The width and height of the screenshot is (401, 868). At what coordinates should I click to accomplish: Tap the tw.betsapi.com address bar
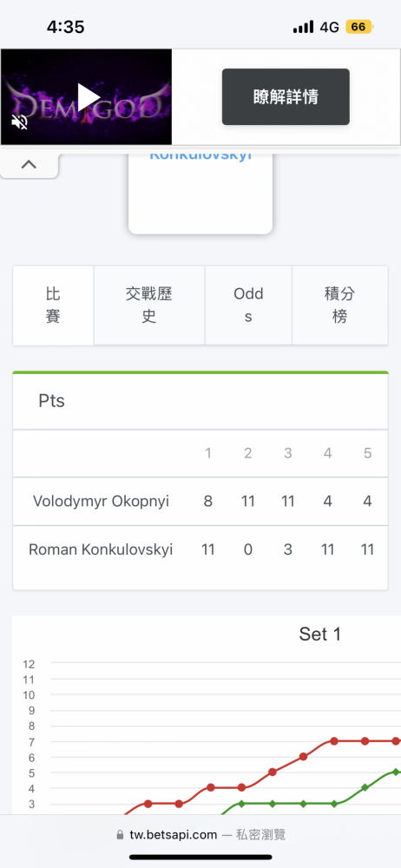point(200,835)
